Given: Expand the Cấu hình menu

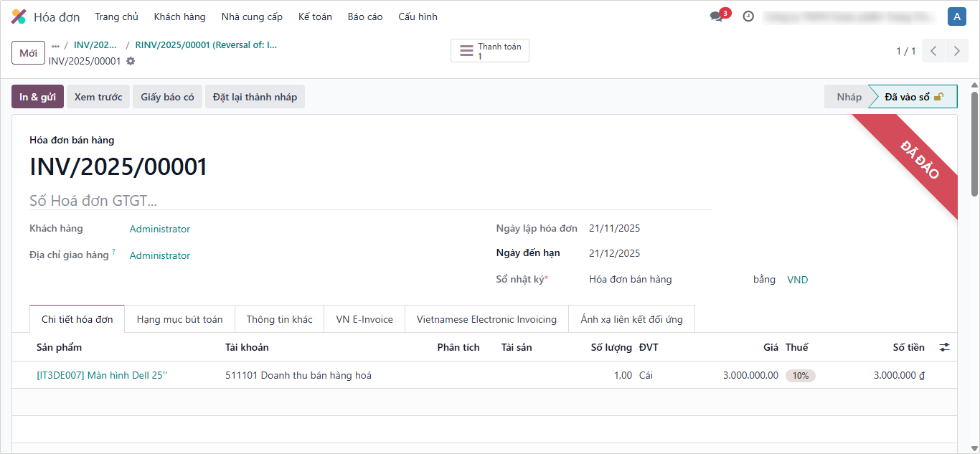Looking at the screenshot, I should click(x=418, y=16).
